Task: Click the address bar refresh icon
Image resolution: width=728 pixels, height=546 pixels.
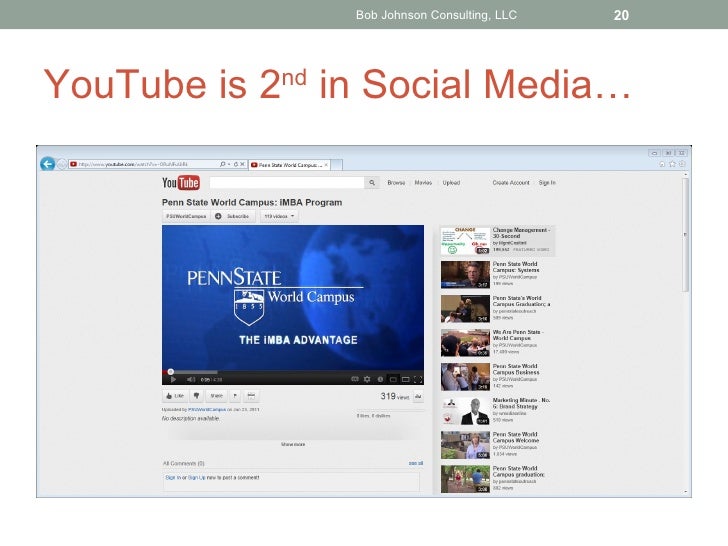Action: point(235,164)
